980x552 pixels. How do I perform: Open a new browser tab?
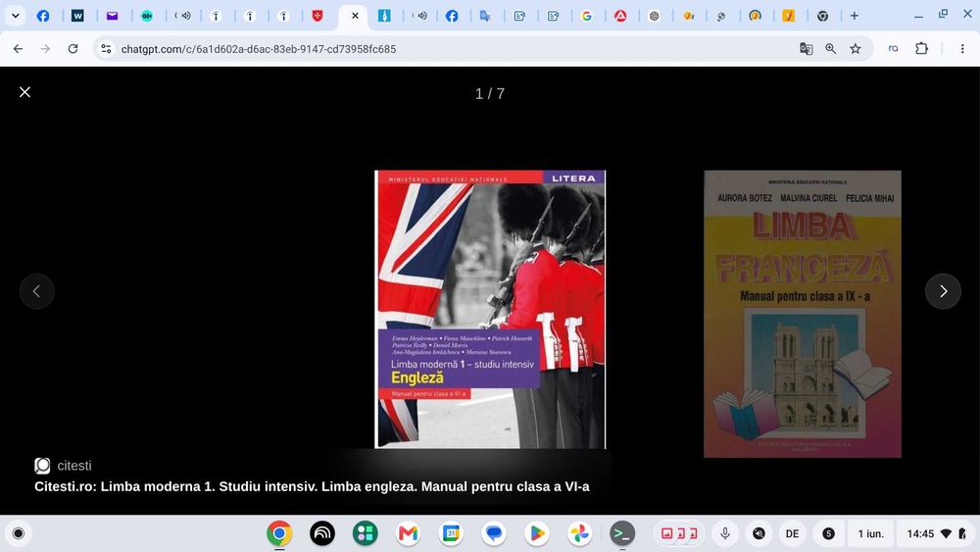(855, 16)
